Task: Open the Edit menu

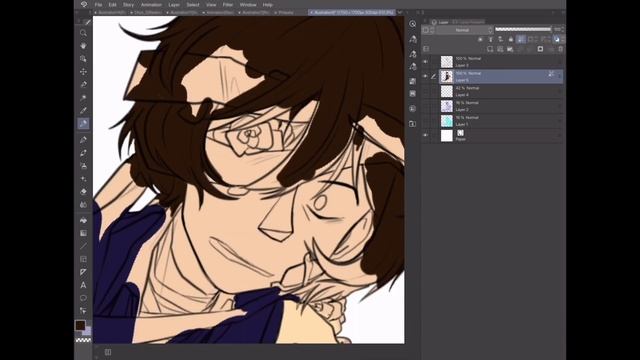Action: tap(112, 5)
